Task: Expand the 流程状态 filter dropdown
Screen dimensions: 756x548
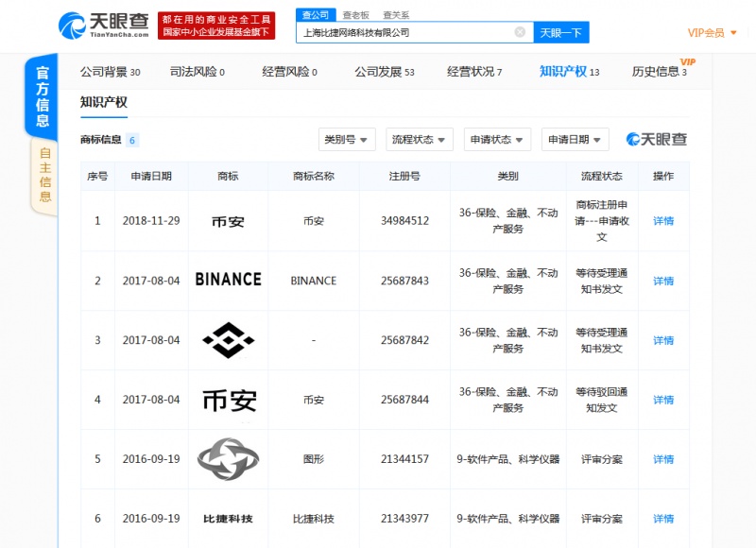Action: point(419,139)
